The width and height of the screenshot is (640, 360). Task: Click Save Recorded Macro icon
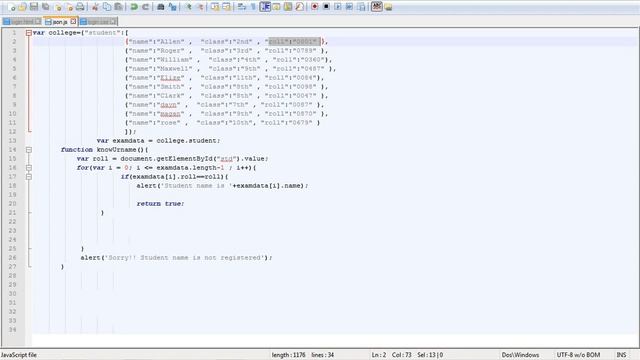pos(361,7)
